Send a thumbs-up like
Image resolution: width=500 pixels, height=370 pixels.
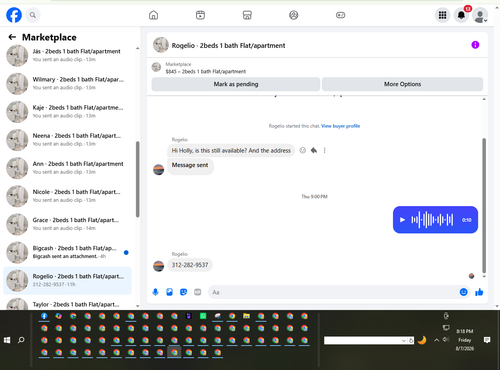[479, 292]
